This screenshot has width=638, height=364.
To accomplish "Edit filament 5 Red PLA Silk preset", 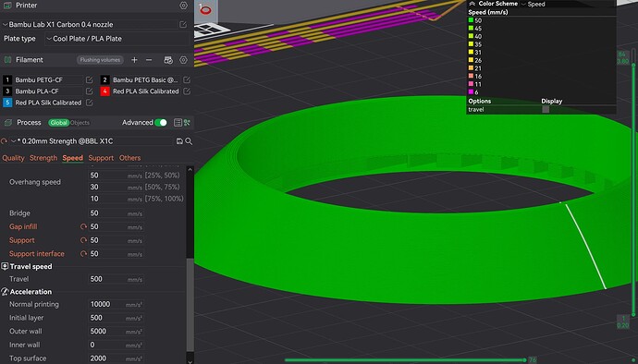I will tap(89, 103).
